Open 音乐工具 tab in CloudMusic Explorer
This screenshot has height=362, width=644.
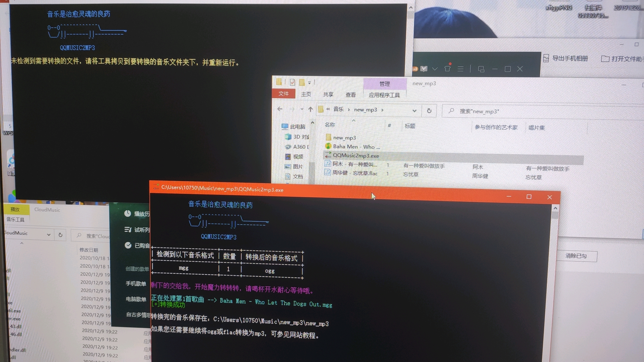[15, 219]
